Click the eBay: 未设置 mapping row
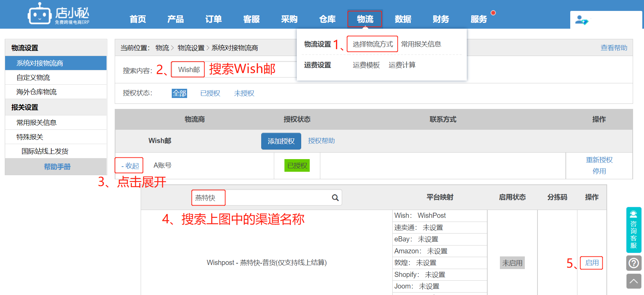644x295 pixels. point(440,239)
